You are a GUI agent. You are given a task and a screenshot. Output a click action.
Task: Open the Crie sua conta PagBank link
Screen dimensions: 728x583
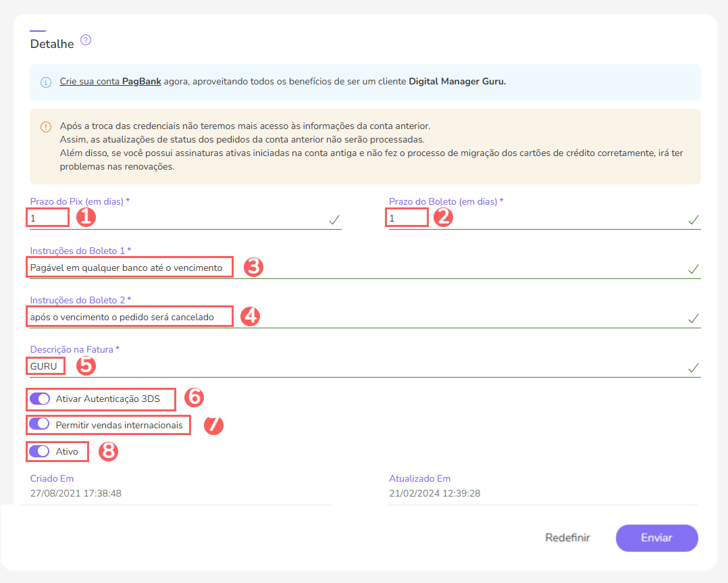tap(110, 81)
